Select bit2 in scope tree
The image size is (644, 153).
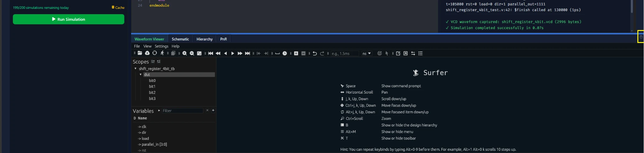[152, 92]
